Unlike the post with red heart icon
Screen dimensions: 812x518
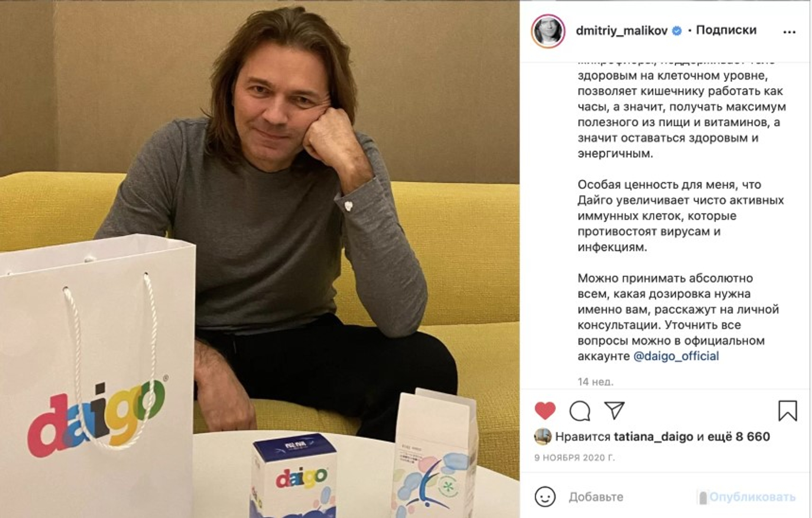pyautogui.click(x=545, y=411)
